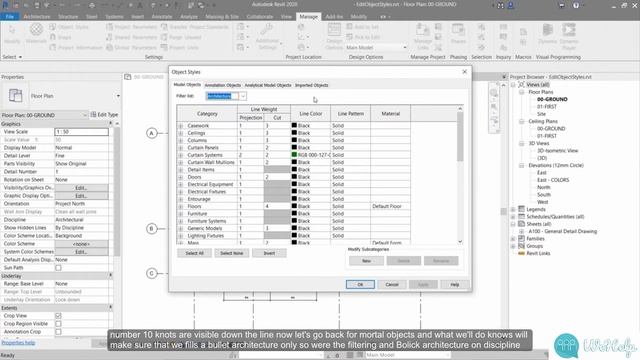Open Global Parameters in the ribbon
Screen dimensions: 640x360
coord(131,47)
